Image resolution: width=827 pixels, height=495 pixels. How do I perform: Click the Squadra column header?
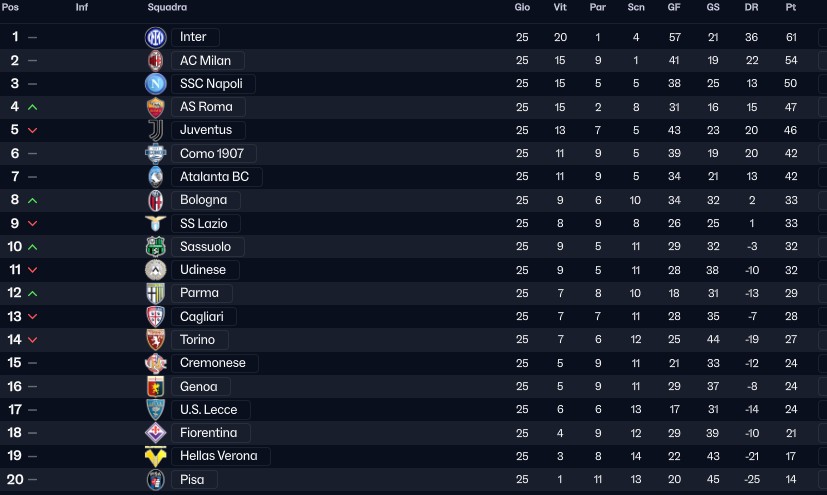[166, 7]
